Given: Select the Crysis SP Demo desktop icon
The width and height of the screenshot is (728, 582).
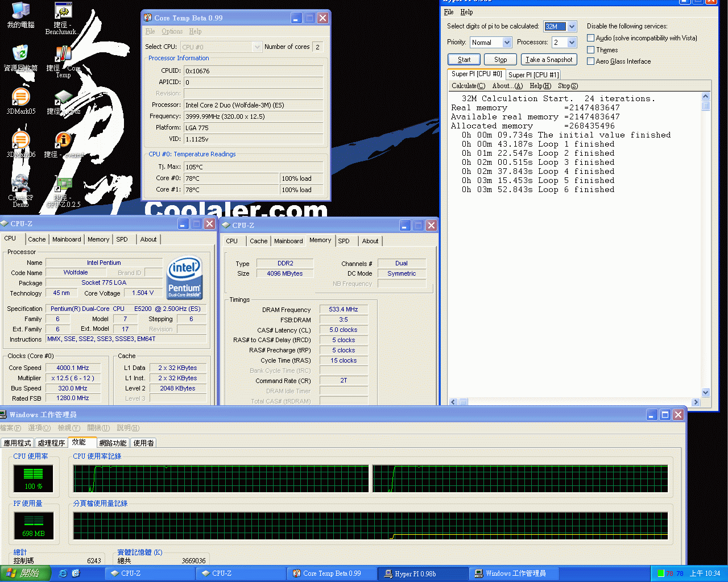Looking at the screenshot, I should (20, 191).
